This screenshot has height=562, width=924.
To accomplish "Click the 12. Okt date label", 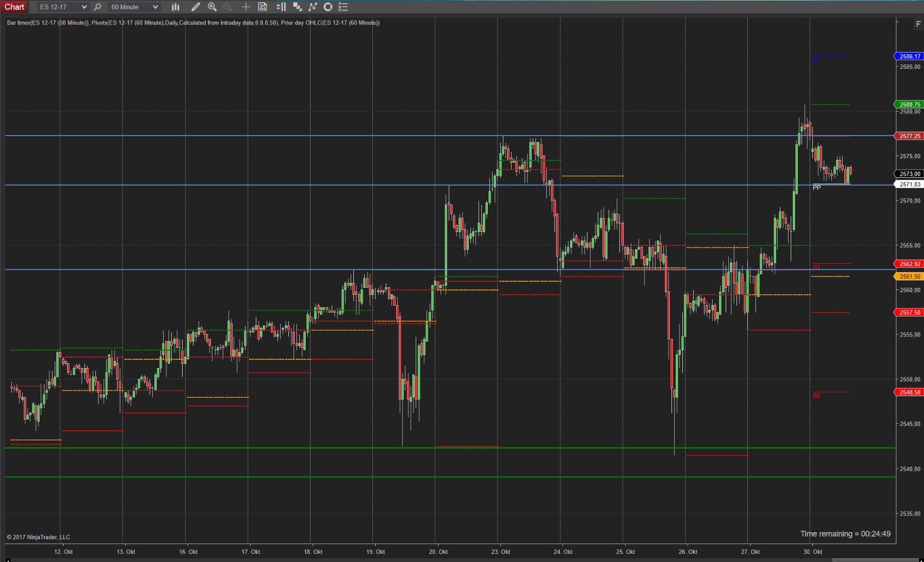I will pyautogui.click(x=63, y=552).
